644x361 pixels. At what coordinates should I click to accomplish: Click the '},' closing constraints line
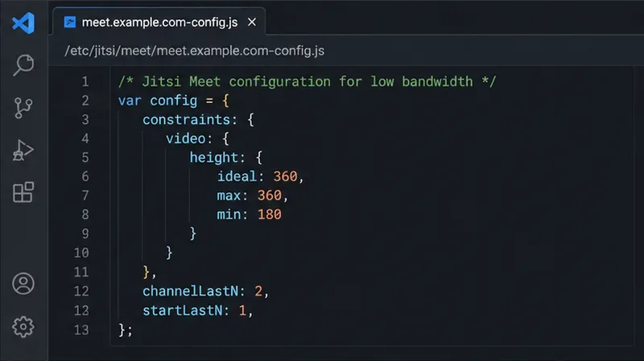149,272
